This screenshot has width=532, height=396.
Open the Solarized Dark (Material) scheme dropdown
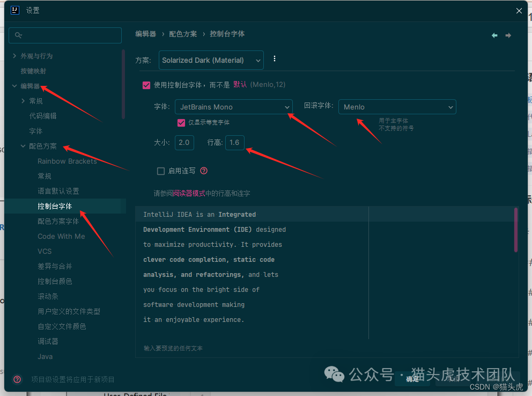click(211, 60)
